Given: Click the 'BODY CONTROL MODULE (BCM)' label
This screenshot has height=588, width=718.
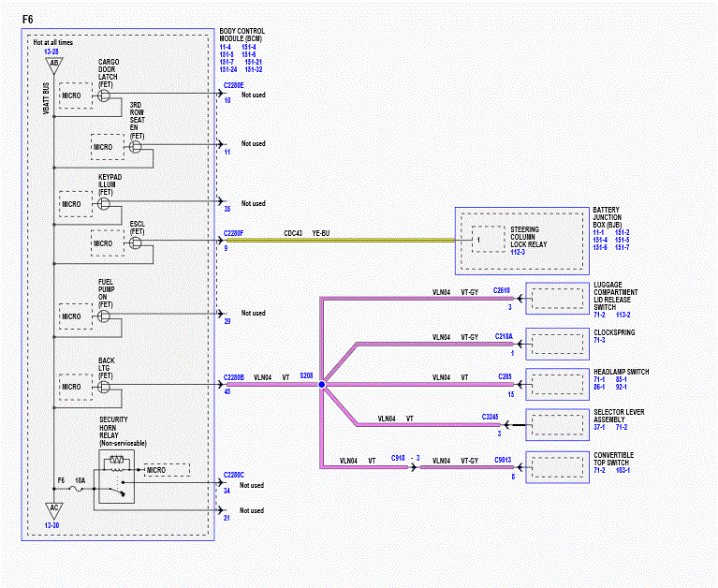Looking at the screenshot, I should pos(242,35).
